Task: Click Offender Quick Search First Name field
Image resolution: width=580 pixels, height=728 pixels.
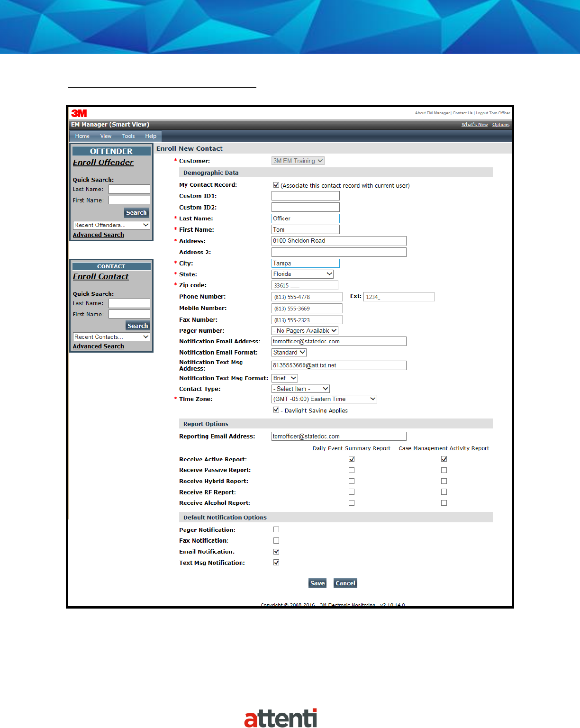Action: (x=129, y=200)
